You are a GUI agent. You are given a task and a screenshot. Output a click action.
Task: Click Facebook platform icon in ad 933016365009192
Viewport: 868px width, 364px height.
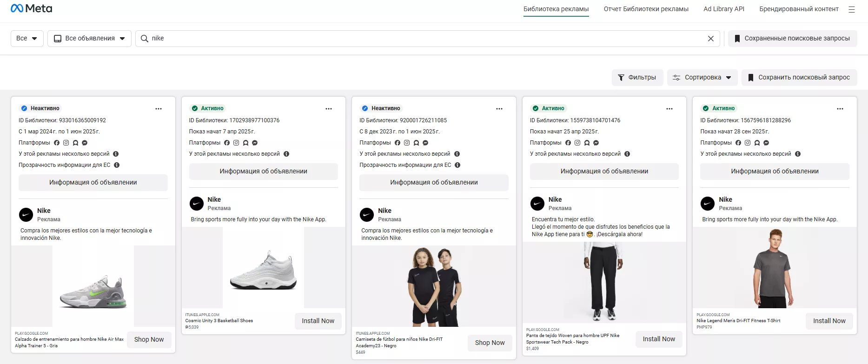(x=57, y=143)
